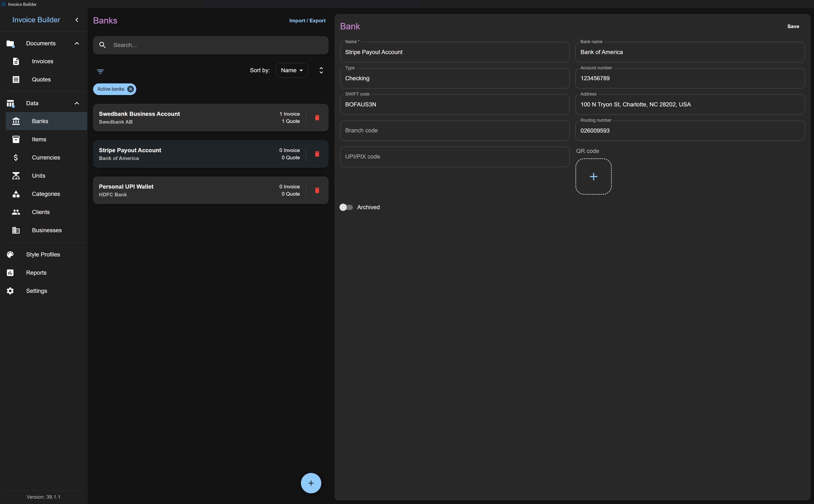Viewport: 814px width, 504px height.
Task: Upload a QR code image
Action: (593, 176)
